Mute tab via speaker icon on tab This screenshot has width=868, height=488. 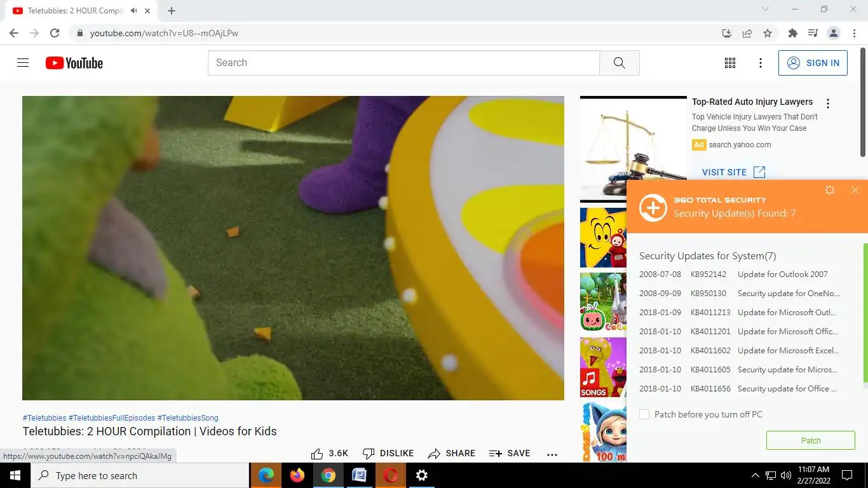tap(134, 11)
